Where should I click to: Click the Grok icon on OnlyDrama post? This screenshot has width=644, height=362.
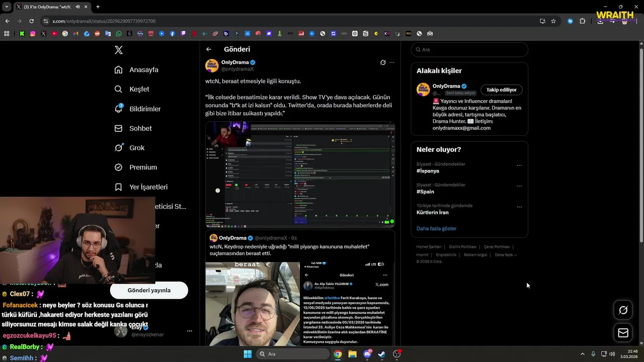[x=383, y=62]
